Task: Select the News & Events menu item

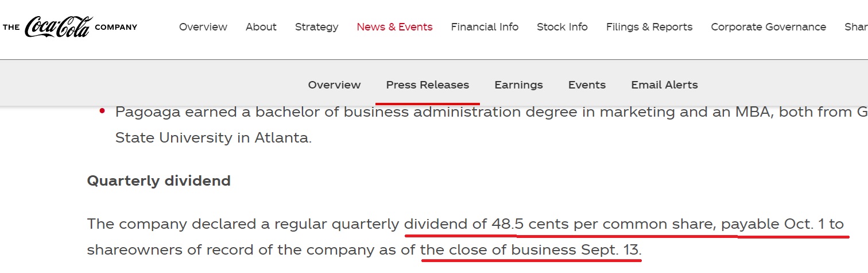Action: 394,27
